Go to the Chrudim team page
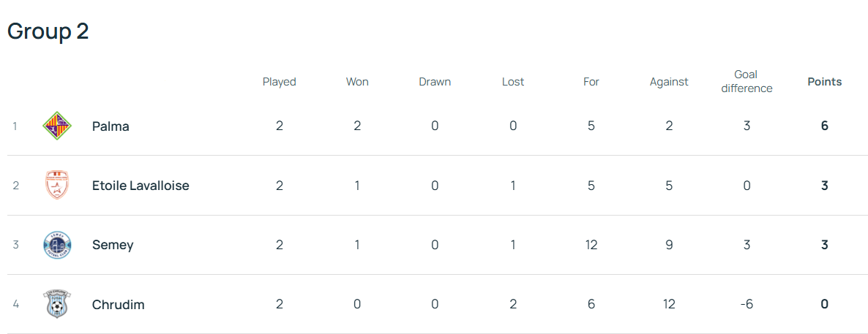 pos(118,305)
